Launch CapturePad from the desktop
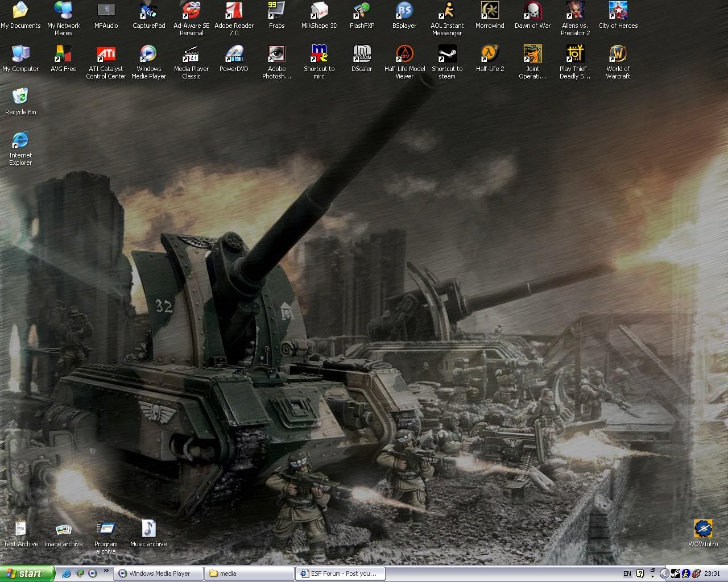728x582 pixels. click(x=148, y=15)
